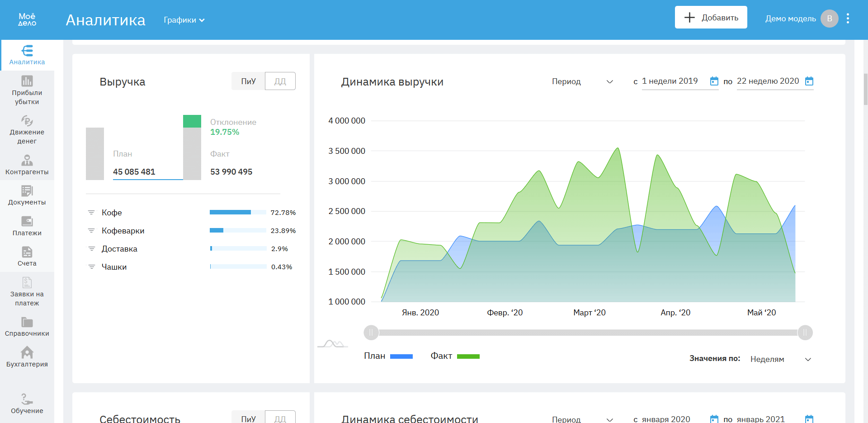
Task: Click the Отклонение 19.75% value
Action: pos(225,132)
